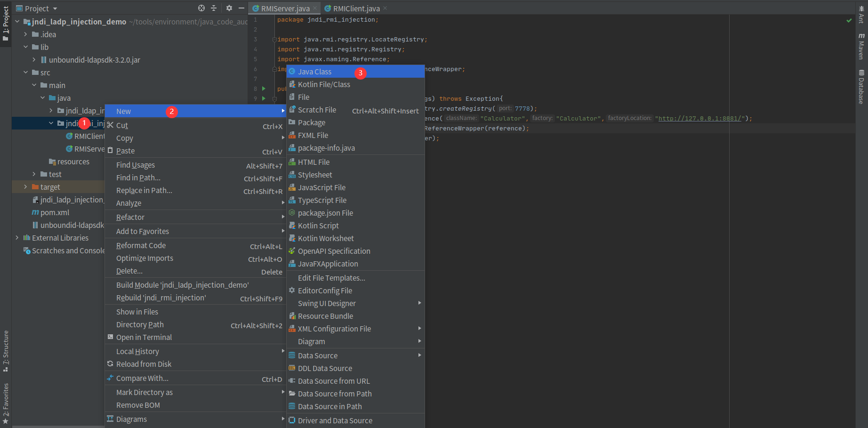868x428 pixels.
Task: Click the OpenAPI Specification icon
Action: tap(292, 250)
